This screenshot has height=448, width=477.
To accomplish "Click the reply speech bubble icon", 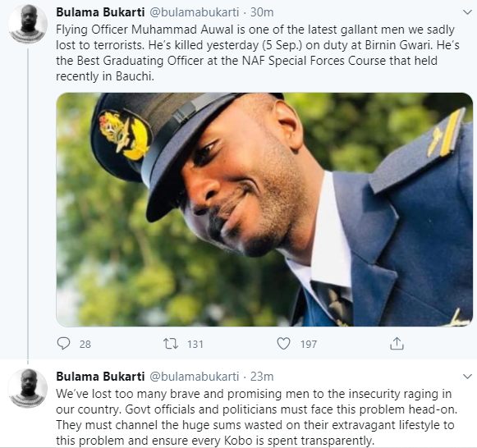I will 63,344.
